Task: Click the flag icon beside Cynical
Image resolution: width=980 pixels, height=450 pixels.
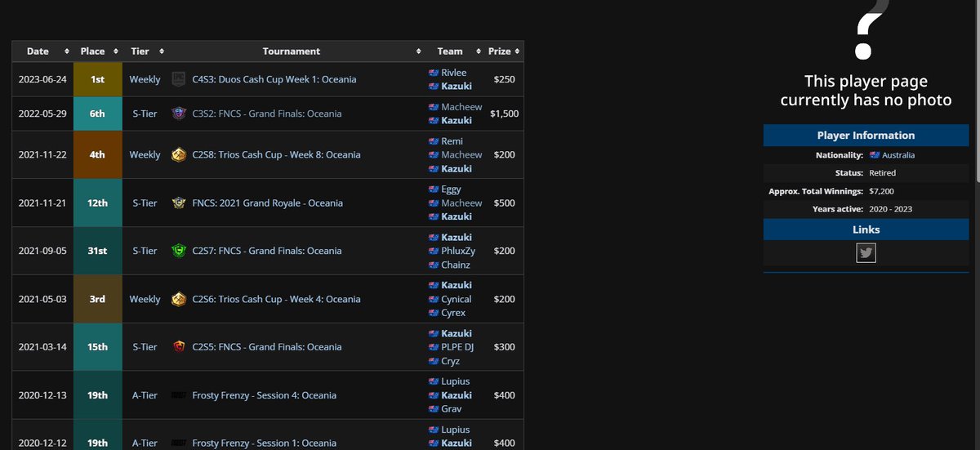Action: tap(434, 299)
